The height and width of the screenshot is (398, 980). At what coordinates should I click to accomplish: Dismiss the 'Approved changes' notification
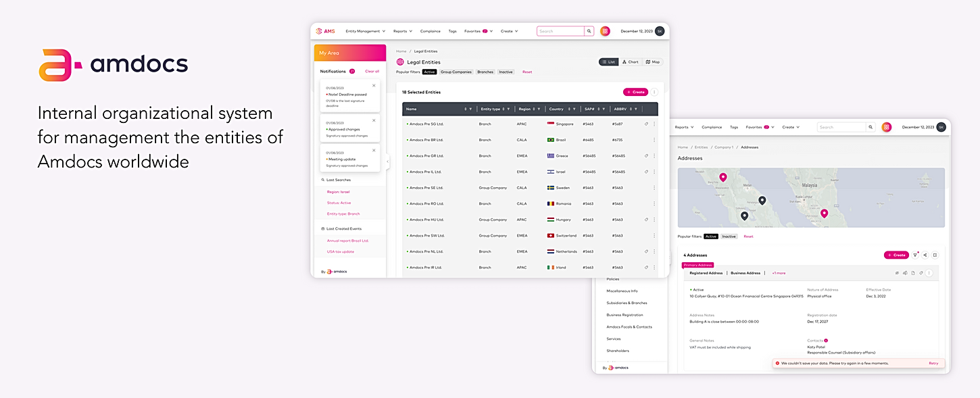coord(374,122)
